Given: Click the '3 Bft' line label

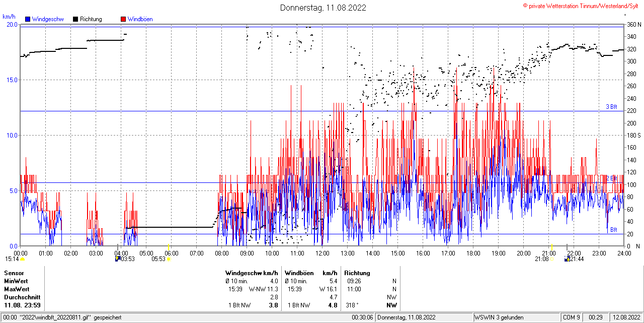Looking at the screenshot, I should click(611, 107).
